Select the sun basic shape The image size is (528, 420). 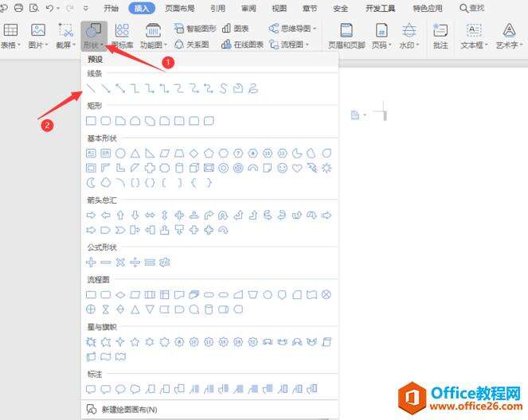(327, 168)
